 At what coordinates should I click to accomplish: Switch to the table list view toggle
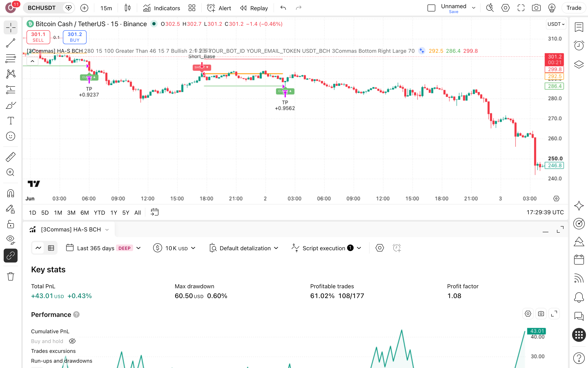[51, 248]
